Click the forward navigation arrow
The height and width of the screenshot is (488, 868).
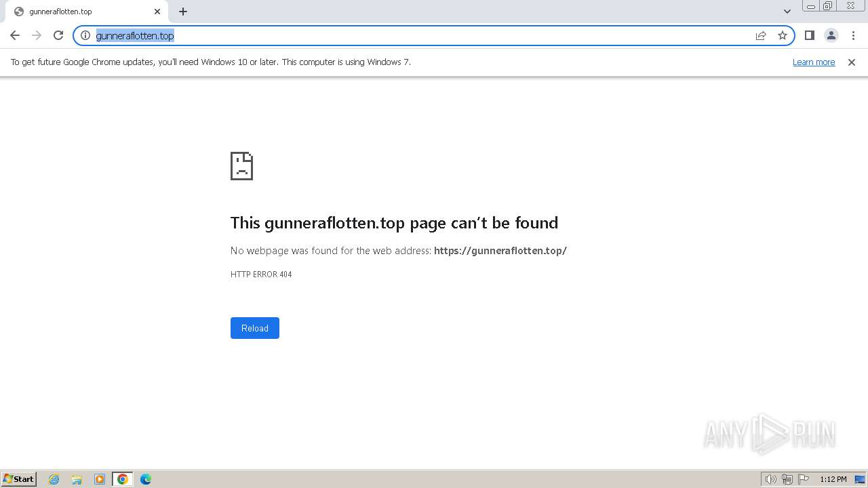[37, 35]
